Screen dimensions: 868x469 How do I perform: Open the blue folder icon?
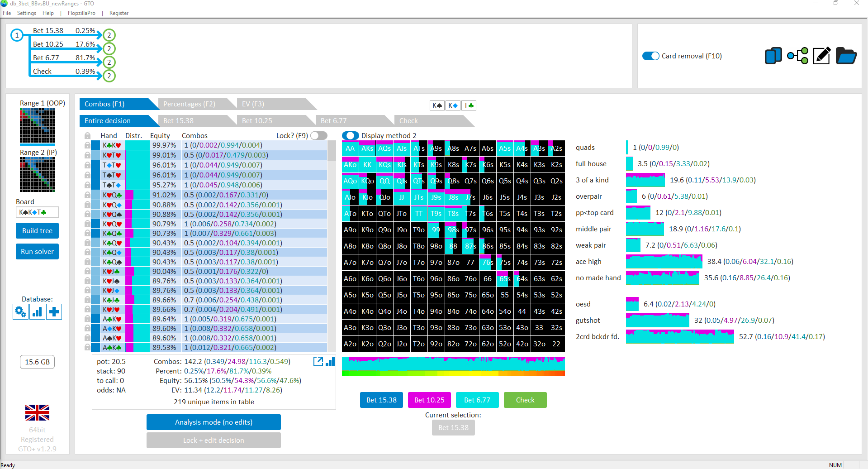(x=846, y=56)
